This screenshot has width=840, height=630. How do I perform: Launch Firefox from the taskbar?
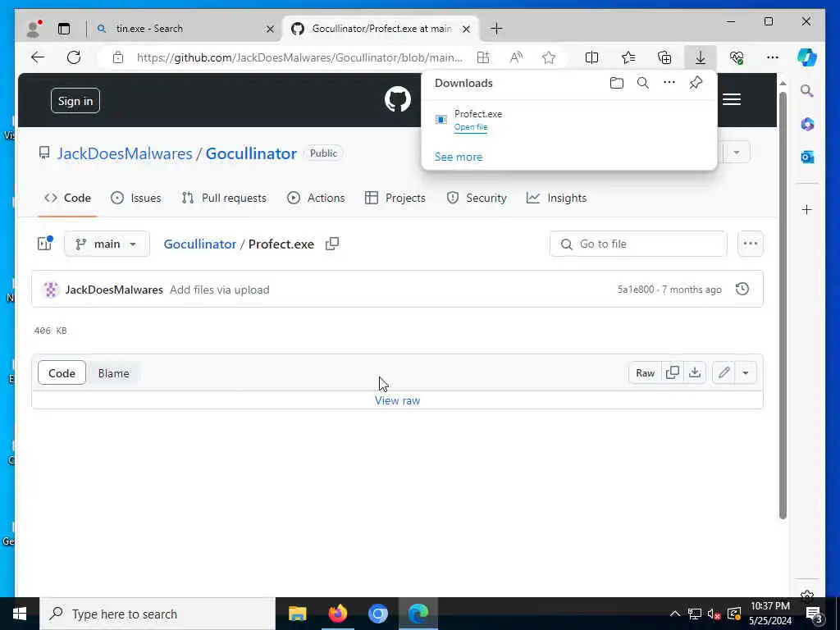pyautogui.click(x=337, y=614)
